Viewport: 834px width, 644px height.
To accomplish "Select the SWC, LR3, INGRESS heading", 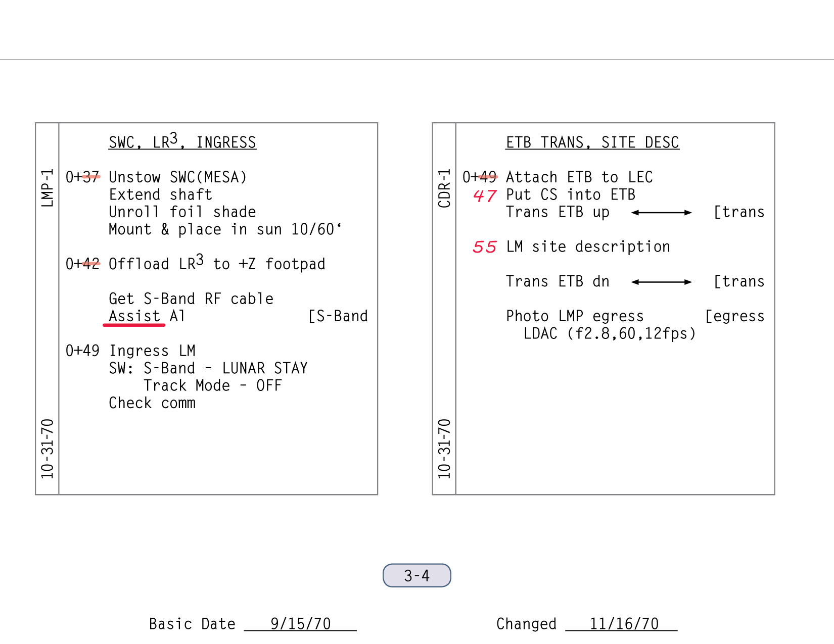I will (x=182, y=142).
